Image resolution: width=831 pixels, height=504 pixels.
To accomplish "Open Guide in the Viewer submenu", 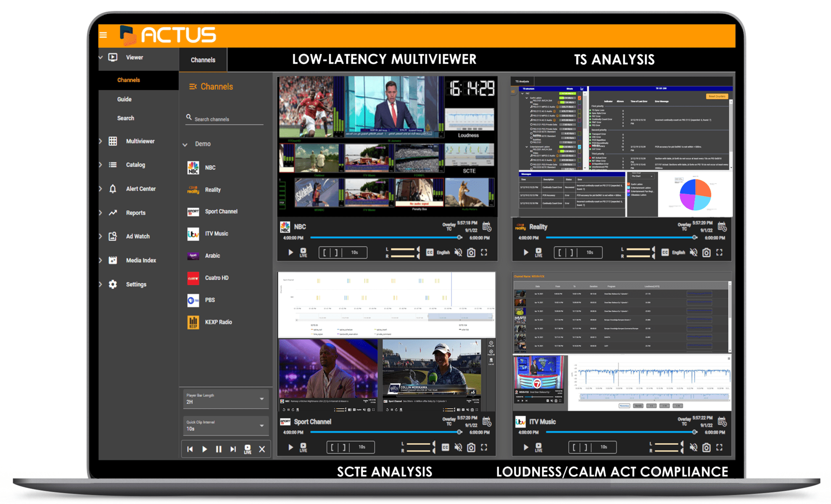I will coord(124,99).
